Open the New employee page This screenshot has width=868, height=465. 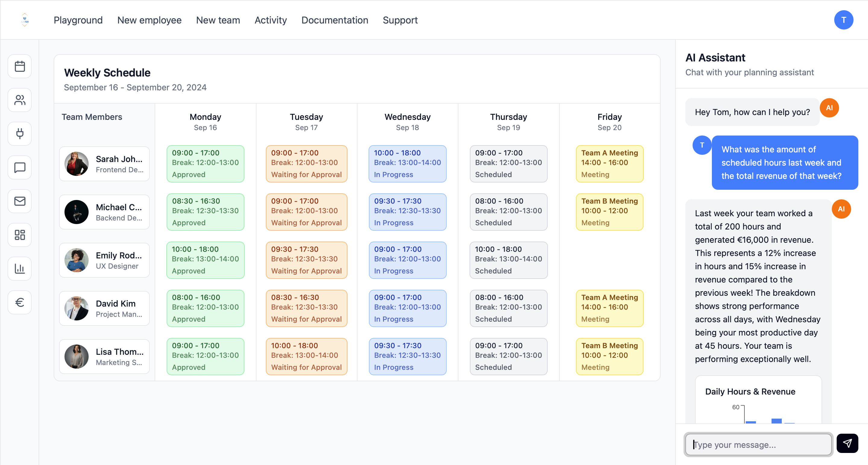coord(149,20)
